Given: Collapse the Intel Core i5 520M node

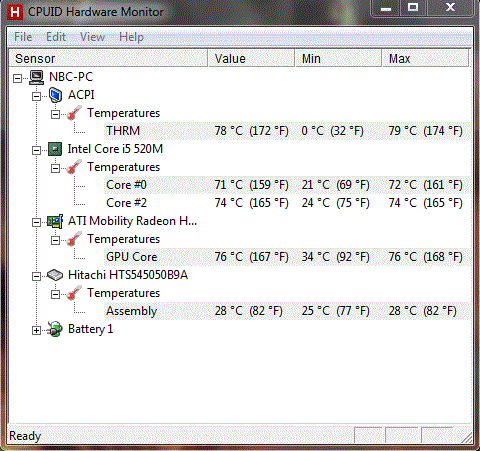Looking at the screenshot, I should coord(36,150).
